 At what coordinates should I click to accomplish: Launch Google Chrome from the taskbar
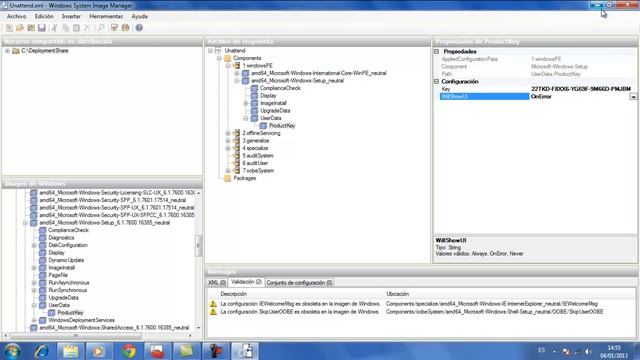pyautogui.click(x=129, y=351)
